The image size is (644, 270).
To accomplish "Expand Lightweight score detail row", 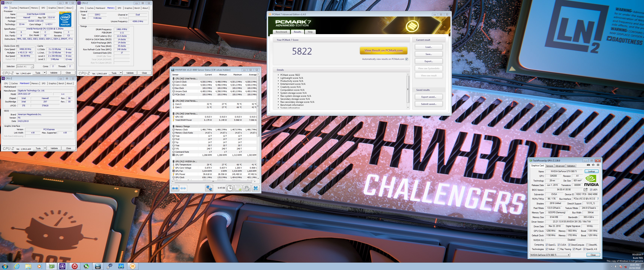I will pos(278,78).
